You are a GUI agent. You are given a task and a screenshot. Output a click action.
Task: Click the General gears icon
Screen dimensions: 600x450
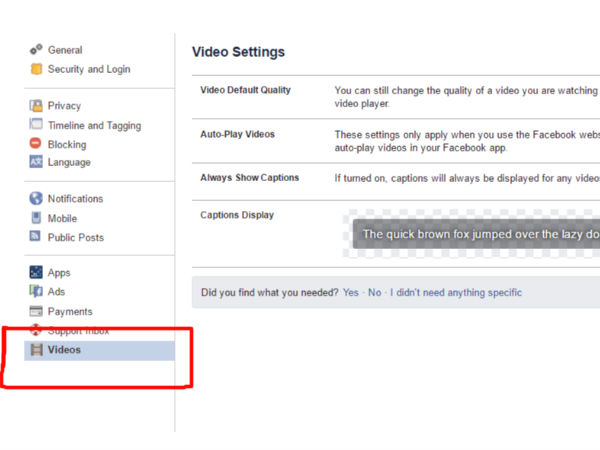[36, 49]
